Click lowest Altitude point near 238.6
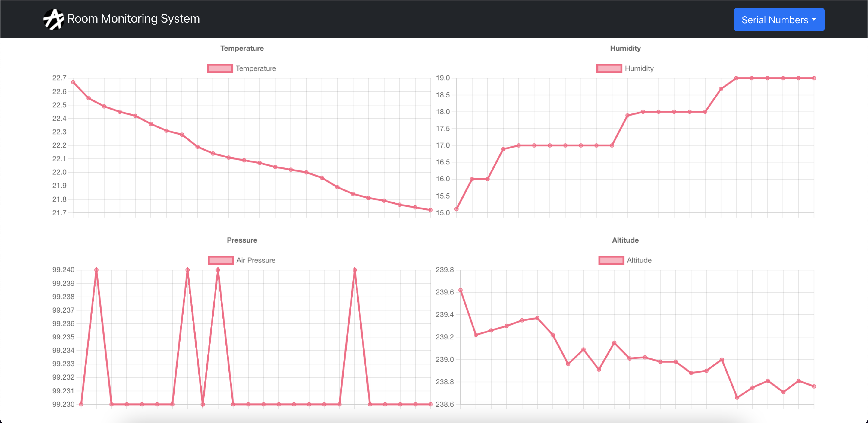 pos(737,398)
